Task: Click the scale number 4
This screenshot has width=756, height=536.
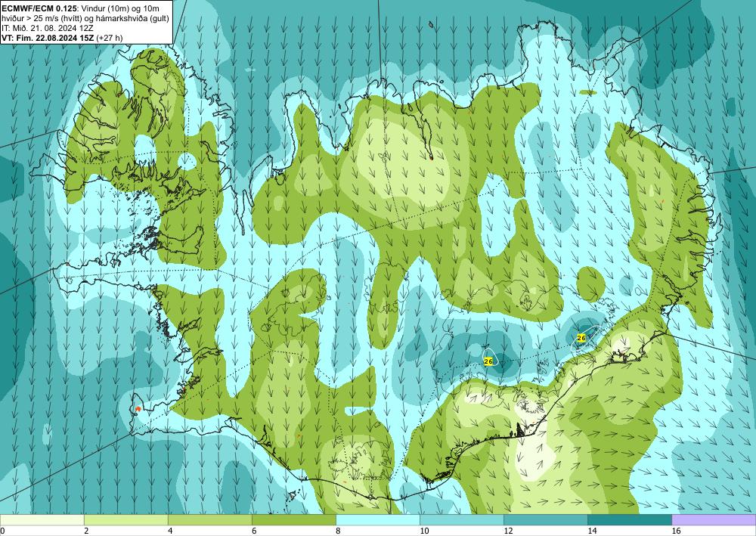Action: [x=169, y=531]
